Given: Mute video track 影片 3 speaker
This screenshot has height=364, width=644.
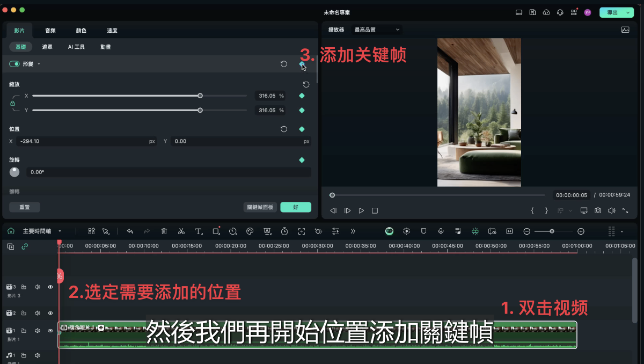Looking at the screenshot, I should (38, 287).
